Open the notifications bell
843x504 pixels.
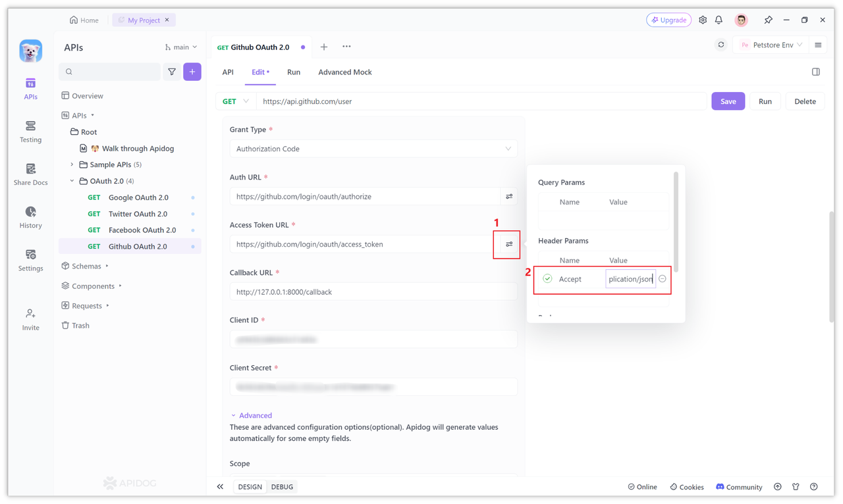tap(719, 20)
